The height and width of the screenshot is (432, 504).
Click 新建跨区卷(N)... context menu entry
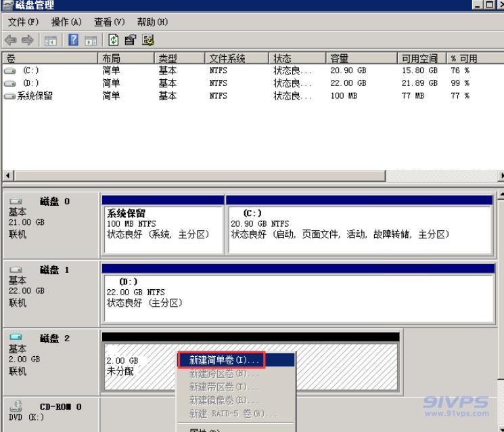click(x=236, y=374)
